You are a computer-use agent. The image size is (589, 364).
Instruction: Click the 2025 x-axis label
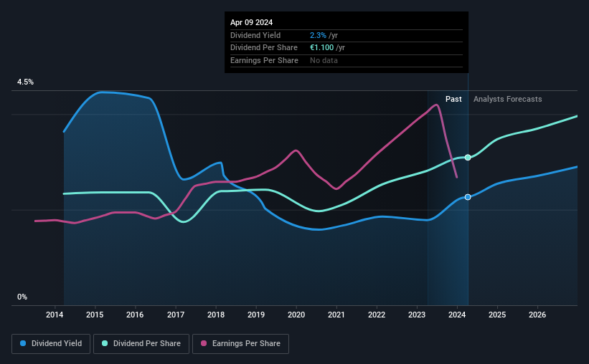click(x=497, y=315)
